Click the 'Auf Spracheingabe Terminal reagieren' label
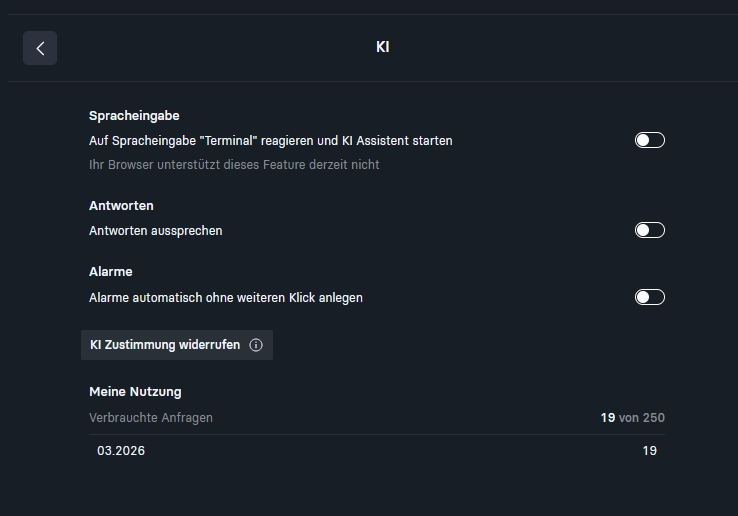 (271, 141)
